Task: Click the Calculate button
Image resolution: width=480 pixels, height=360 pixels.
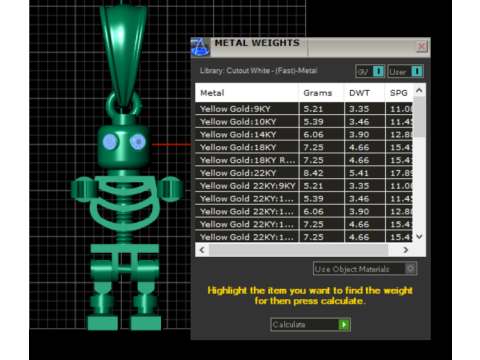Action: click(x=310, y=324)
